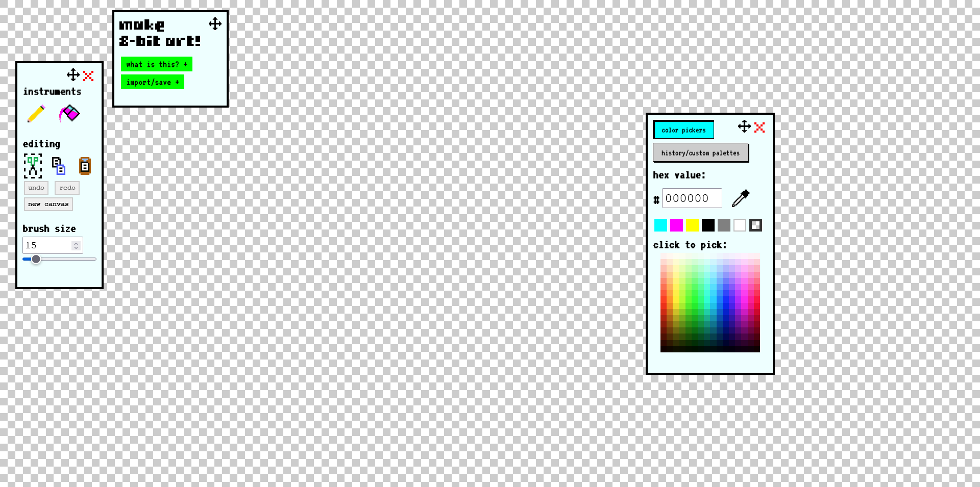Click the brush size slider handle

(x=36, y=259)
